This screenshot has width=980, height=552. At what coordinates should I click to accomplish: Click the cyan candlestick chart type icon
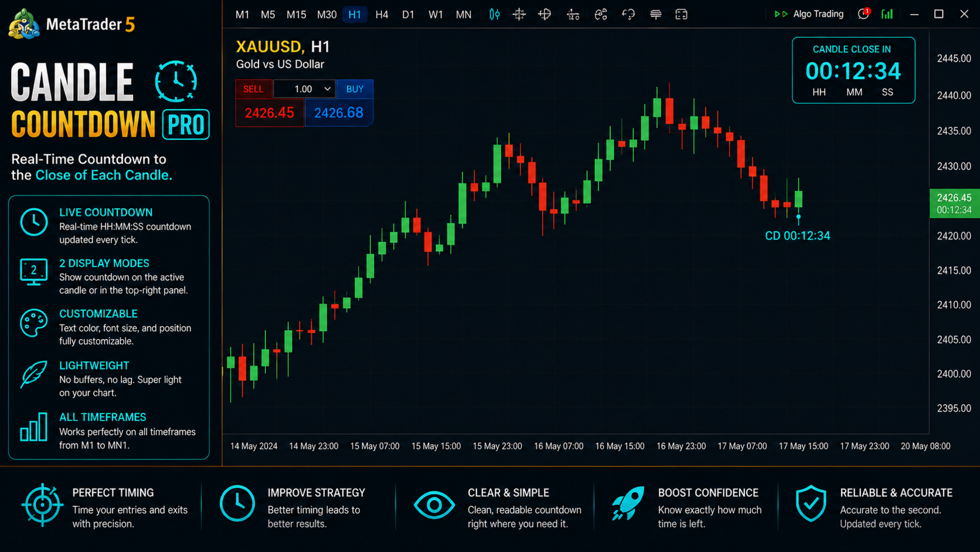495,14
